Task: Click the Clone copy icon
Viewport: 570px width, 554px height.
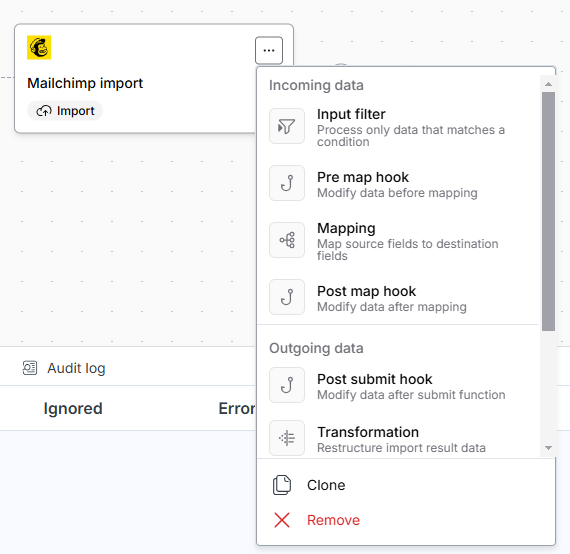Action: point(282,485)
